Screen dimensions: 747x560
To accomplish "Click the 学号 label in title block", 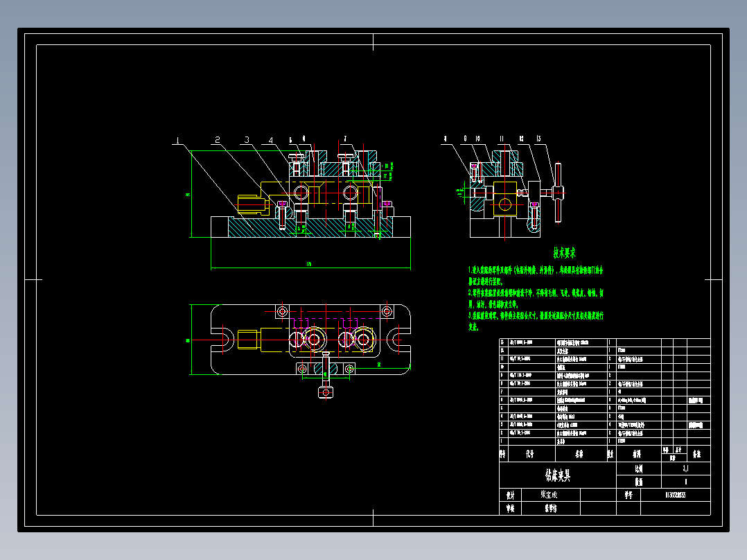I will [629, 495].
